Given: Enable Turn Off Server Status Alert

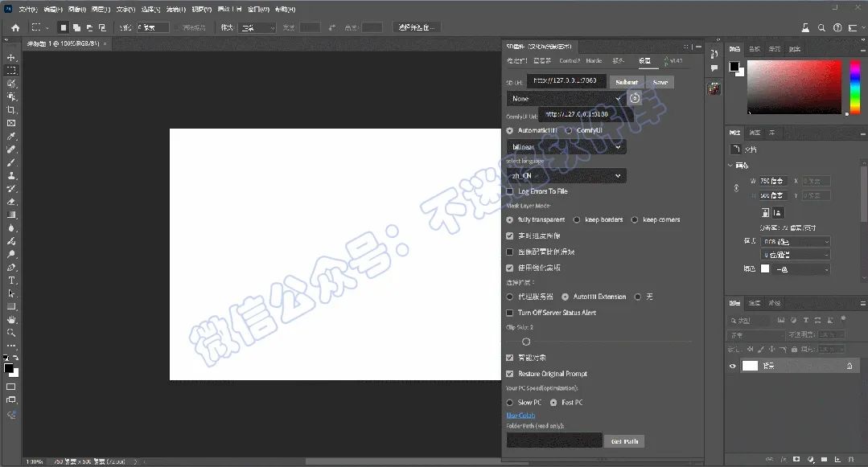Looking at the screenshot, I should pos(510,313).
